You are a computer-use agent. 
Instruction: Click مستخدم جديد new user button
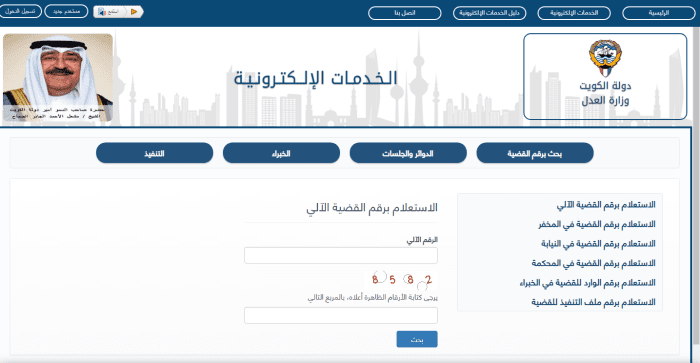(x=67, y=11)
